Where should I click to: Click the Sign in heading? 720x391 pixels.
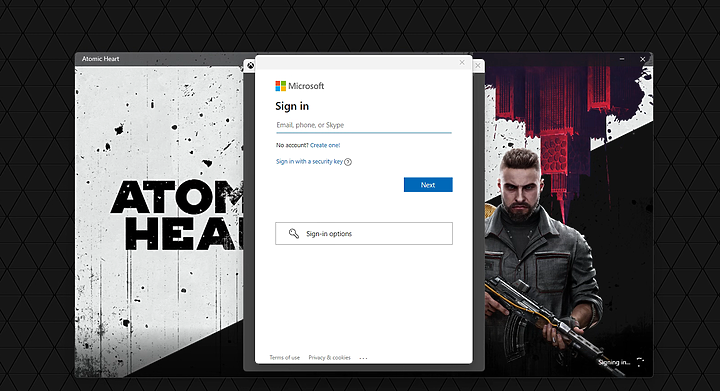tap(292, 106)
